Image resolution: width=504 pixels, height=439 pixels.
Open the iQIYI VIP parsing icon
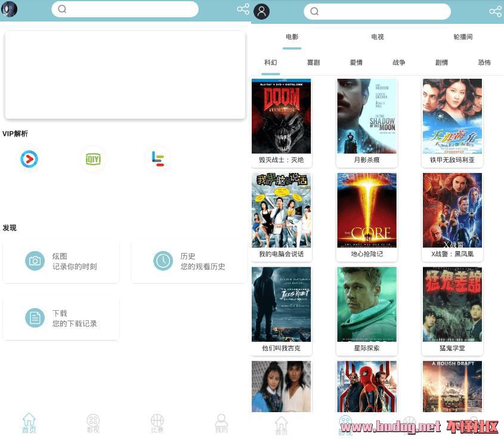pos(92,159)
